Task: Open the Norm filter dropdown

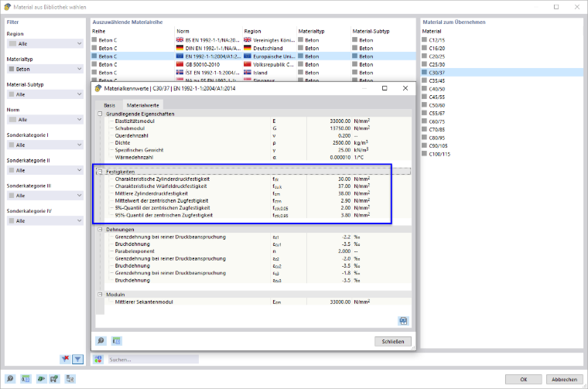Action: pos(45,120)
